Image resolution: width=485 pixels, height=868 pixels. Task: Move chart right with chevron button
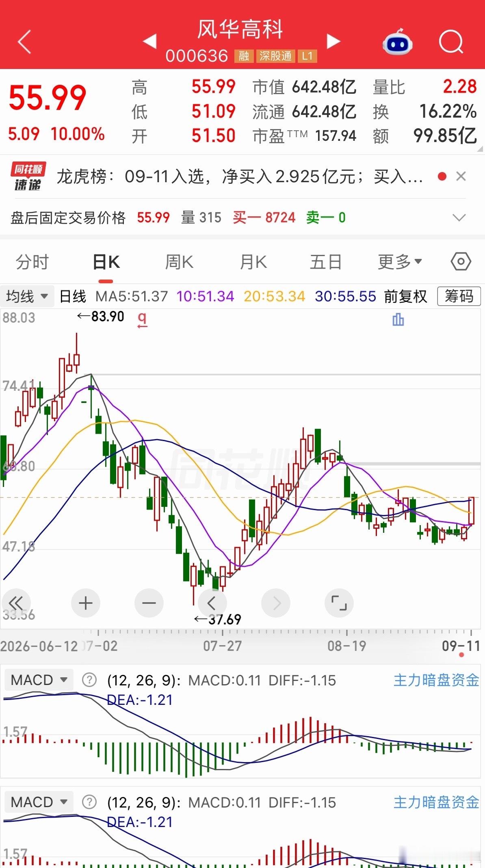276,603
